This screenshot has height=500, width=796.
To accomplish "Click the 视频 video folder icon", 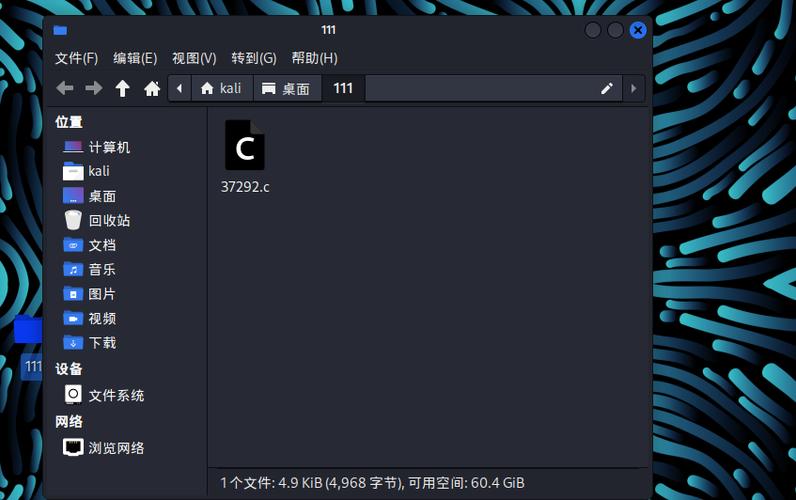I will (73, 318).
